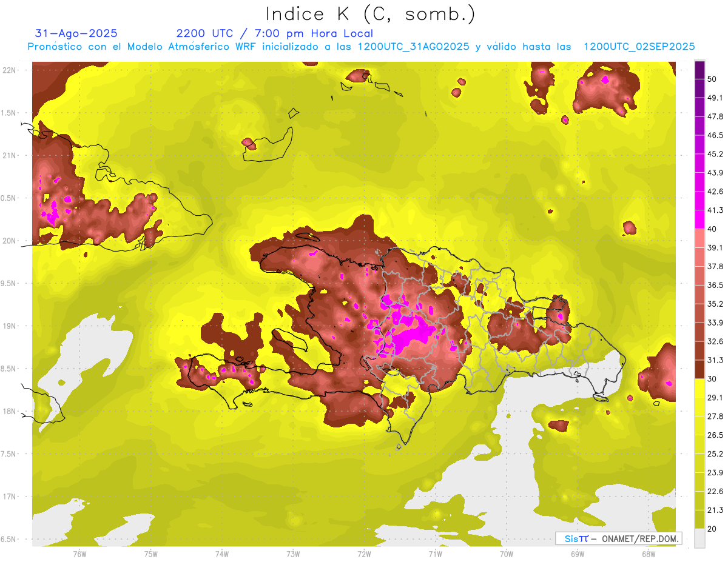Screen dimensions: 728x562
Task: Click the time label "2200 UTC / 7:00 pm Hora Local"
Action: 274,33
